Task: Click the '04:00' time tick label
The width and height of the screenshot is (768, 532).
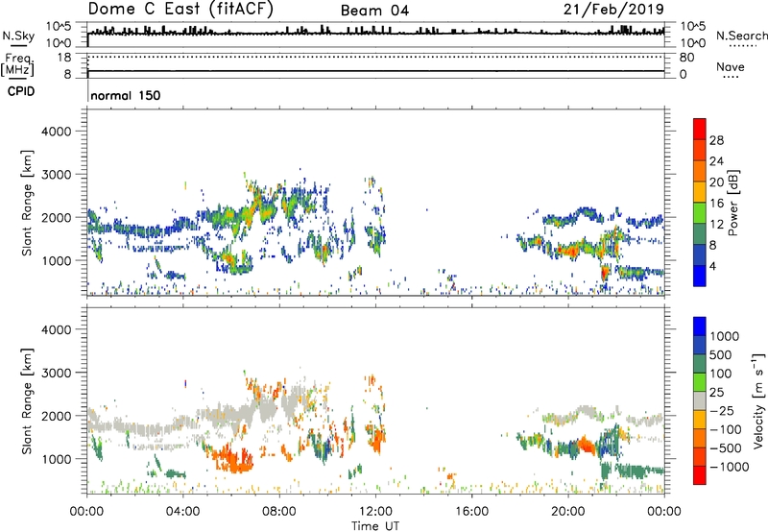Action: coord(182,512)
